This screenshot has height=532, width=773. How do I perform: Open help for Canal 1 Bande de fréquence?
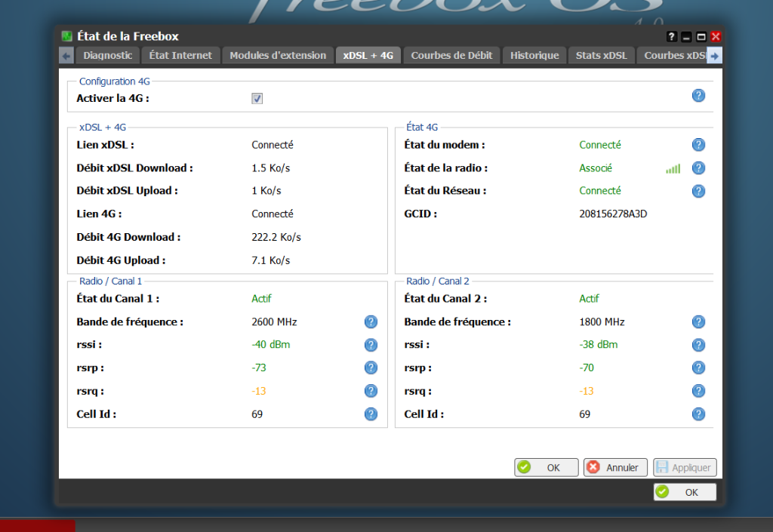[x=371, y=322]
